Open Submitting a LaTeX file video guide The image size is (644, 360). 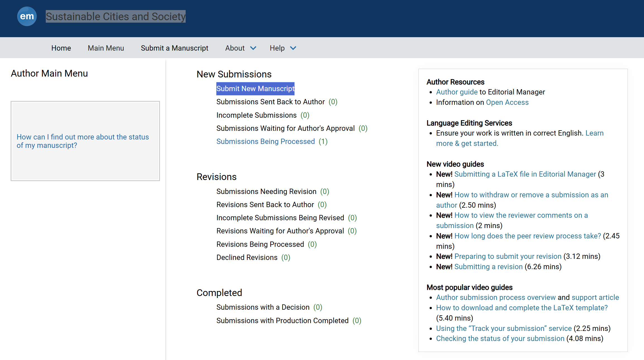pyautogui.click(x=525, y=174)
